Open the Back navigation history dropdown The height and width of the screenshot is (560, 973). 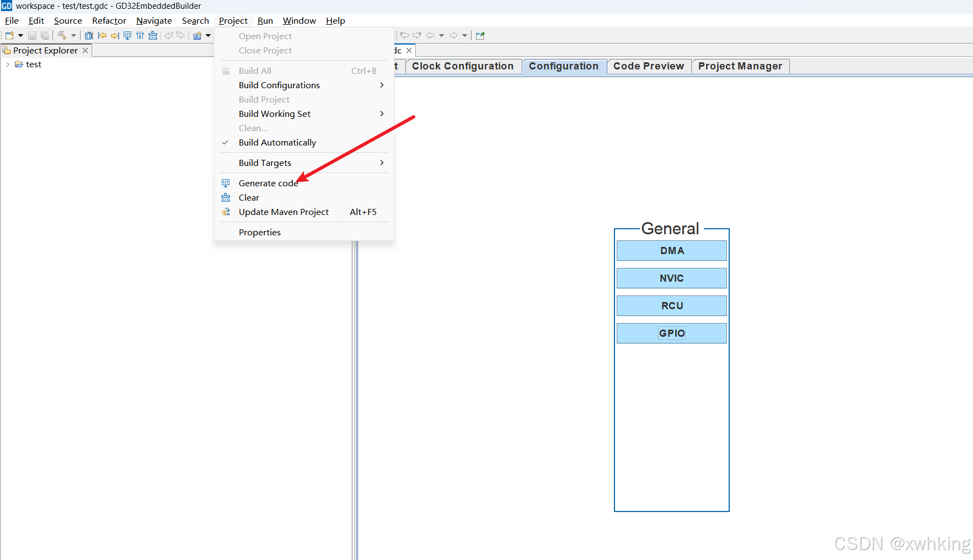click(x=441, y=35)
